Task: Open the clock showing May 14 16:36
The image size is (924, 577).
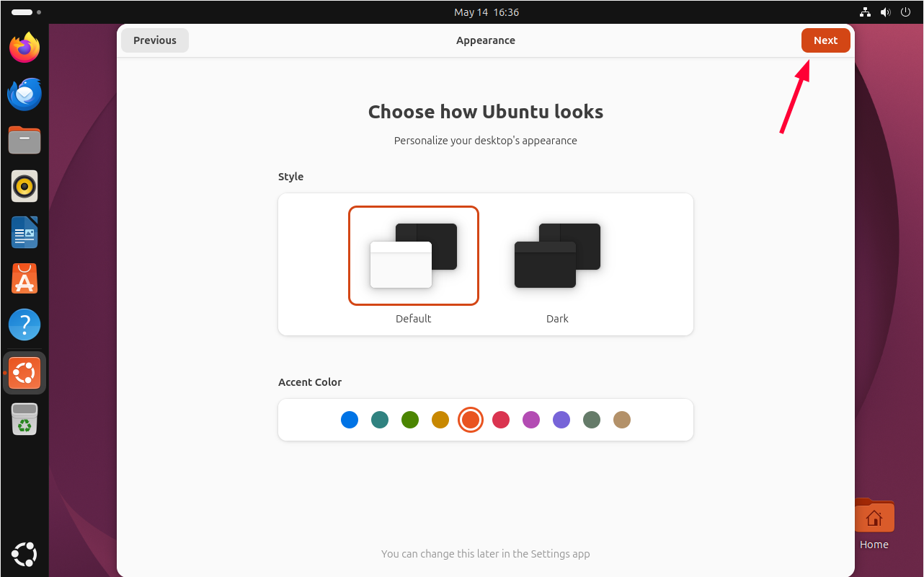Action: pyautogui.click(x=487, y=12)
